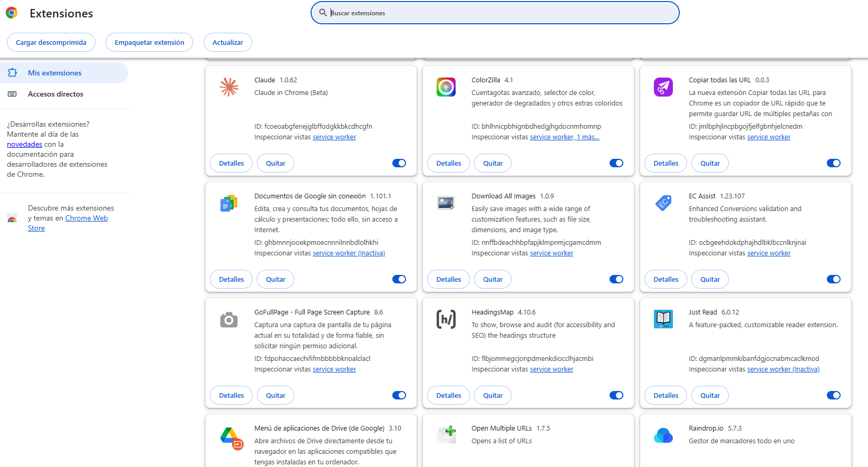Toggle off the Just Read extension
This screenshot has width=868, height=467.
coord(834,395)
